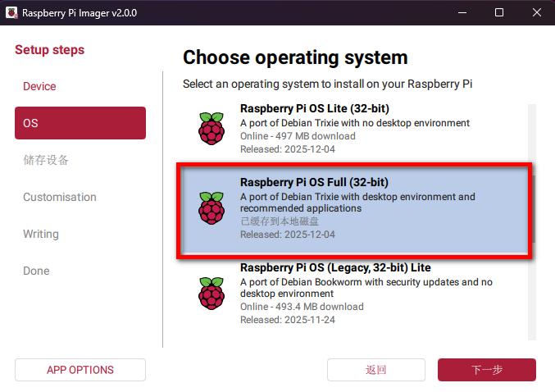Click the raspberry icon for Legacy 32-bit Lite
The width and height of the screenshot is (555, 392).
tap(212, 294)
